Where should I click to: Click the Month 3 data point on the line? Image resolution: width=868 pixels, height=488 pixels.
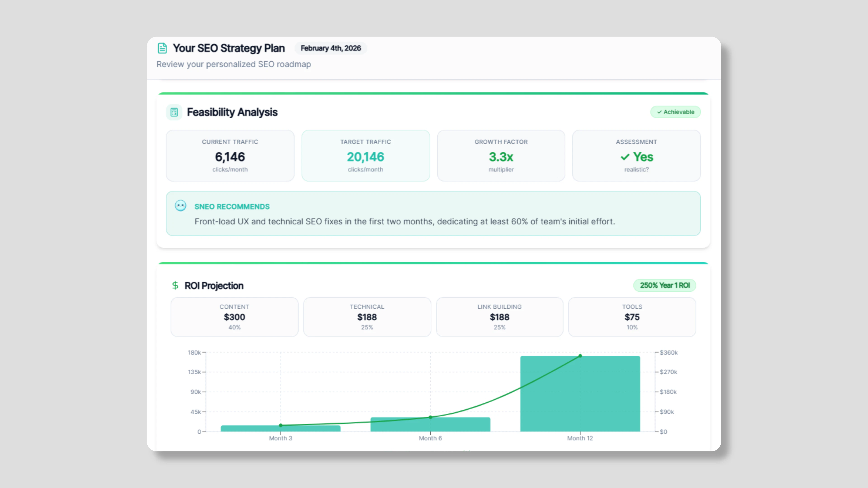coord(281,425)
